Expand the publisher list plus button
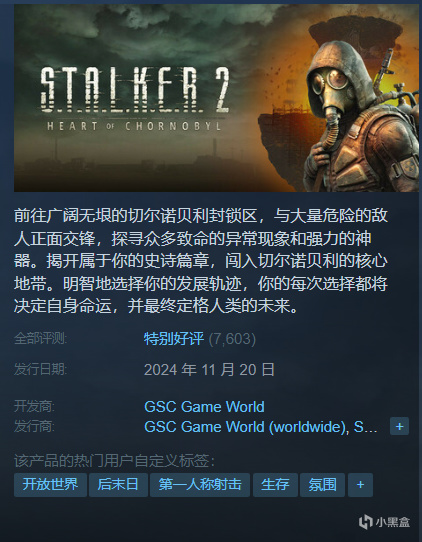 [399, 426]
